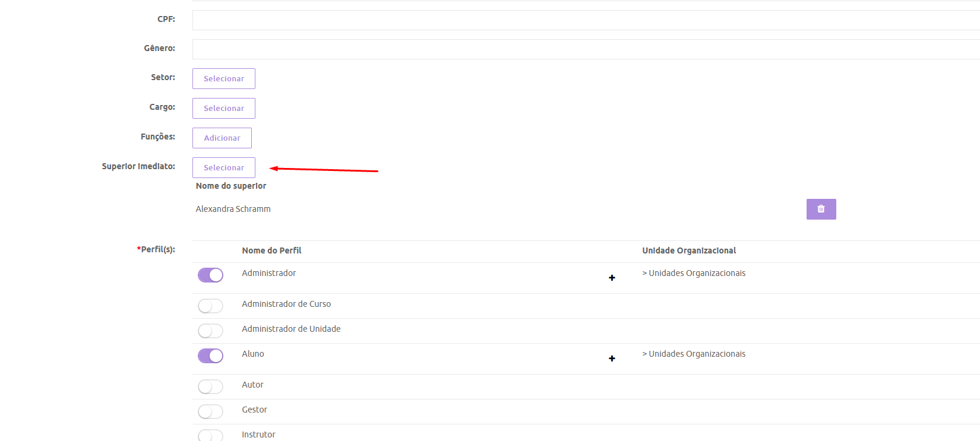Viewport: 980px width, 441px height.
Task: Activate the Instrutor profile toggle
Action: (x=210, y=435)
